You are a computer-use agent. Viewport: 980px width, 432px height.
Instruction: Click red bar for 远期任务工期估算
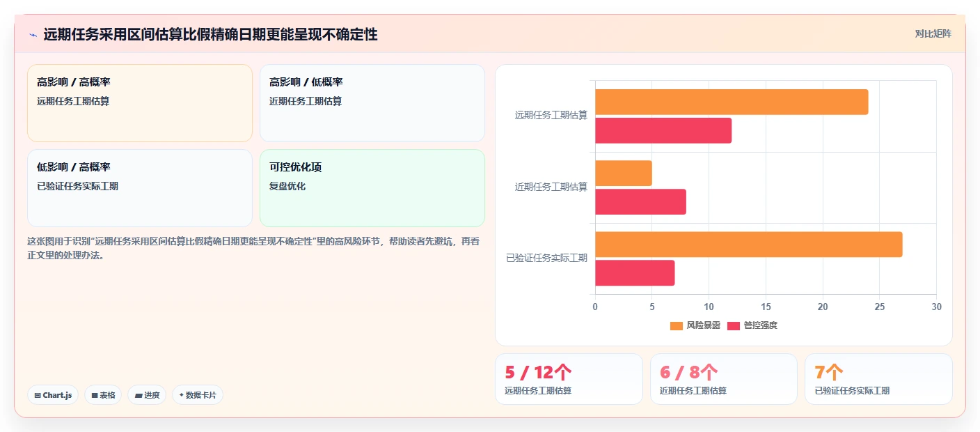[663, 130]
